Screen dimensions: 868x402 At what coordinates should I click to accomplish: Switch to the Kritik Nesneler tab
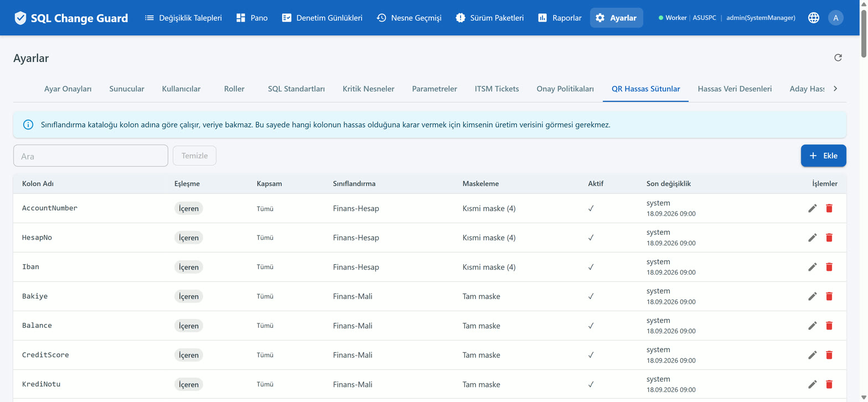tap(368, 89)
